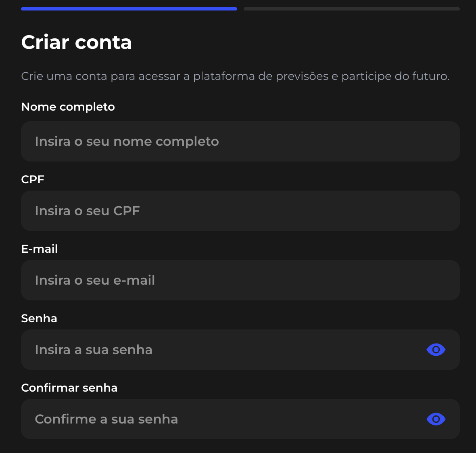
Task: Click the 'Insira o seu e-mail' placeholder
Action: [95, 281]
